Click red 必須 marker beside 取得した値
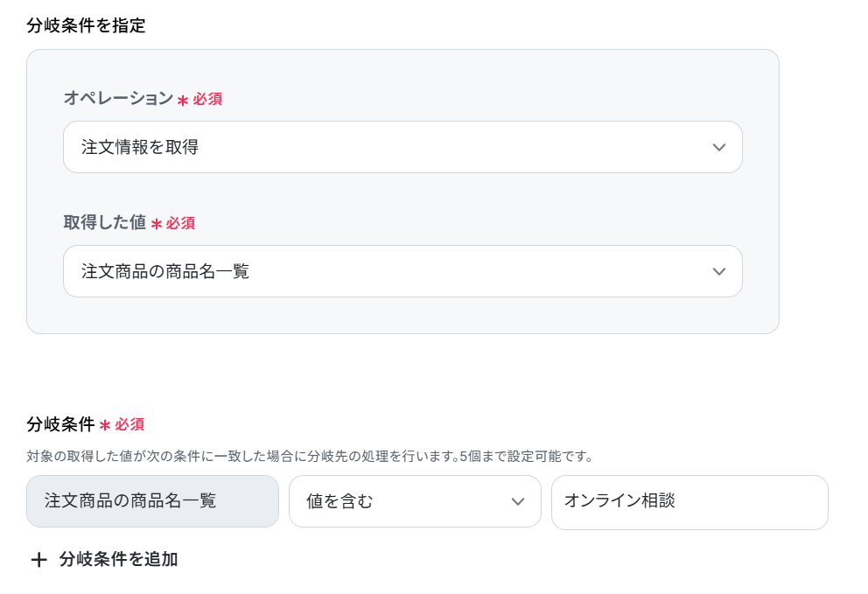Image resolution: width=868 pixels, height=594 pixels. tap(180, 223)
